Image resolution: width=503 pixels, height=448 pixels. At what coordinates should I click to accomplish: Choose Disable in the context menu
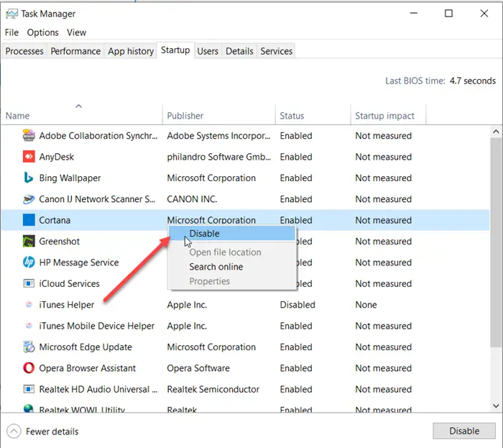(x=231, y=233)
